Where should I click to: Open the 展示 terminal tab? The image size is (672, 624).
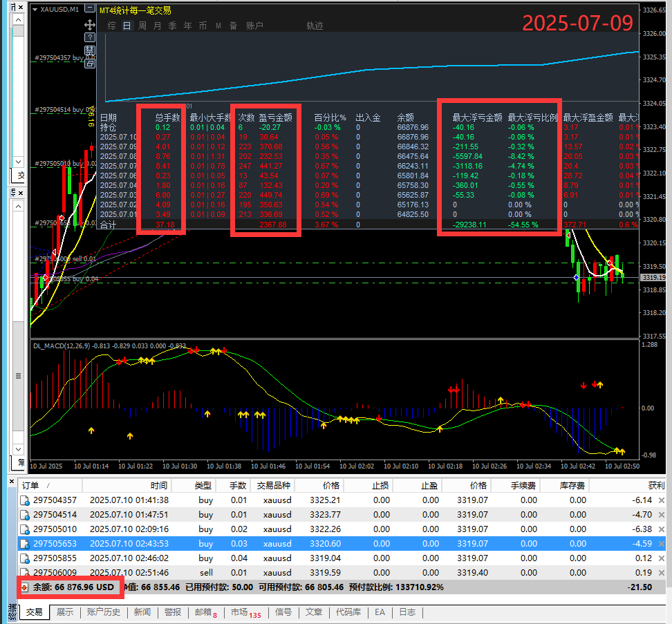click(65, 612)
